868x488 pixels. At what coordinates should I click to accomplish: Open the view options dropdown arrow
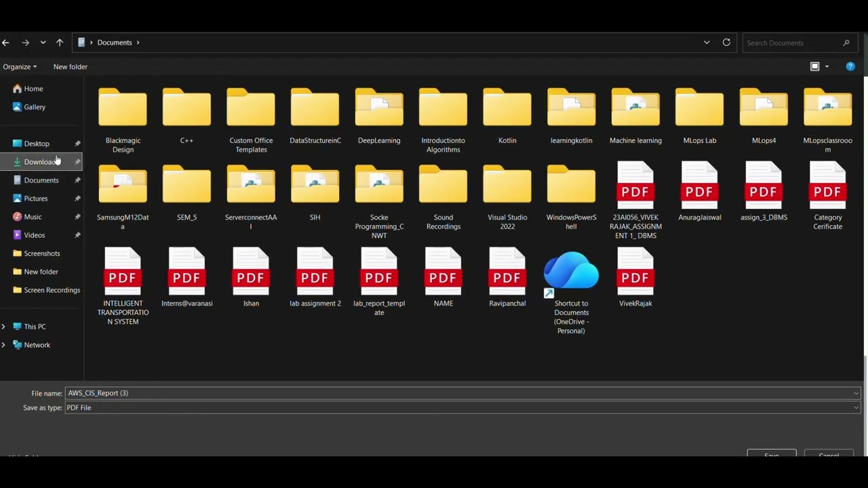coord(827,66)
